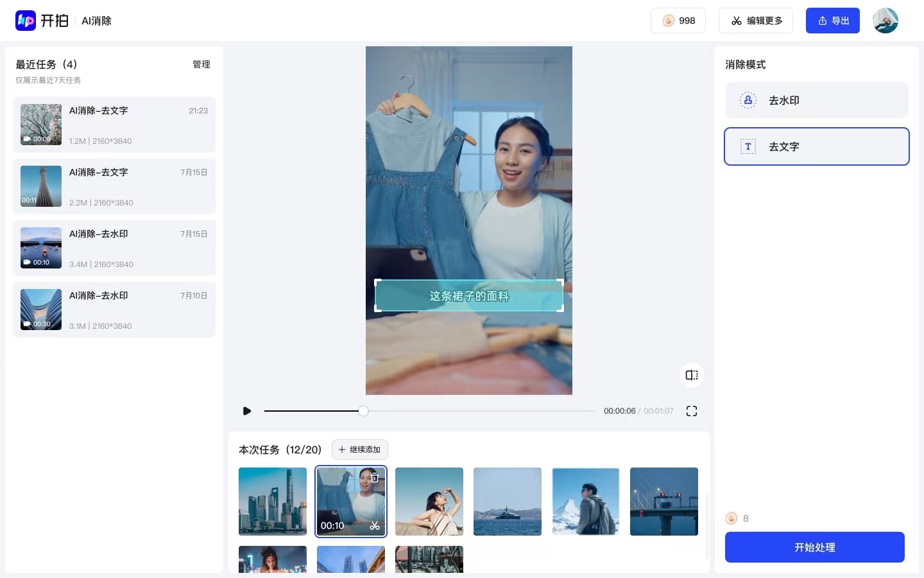
Task: Click scissors trim icon on selected thumbnail
Action: [375, 525]
